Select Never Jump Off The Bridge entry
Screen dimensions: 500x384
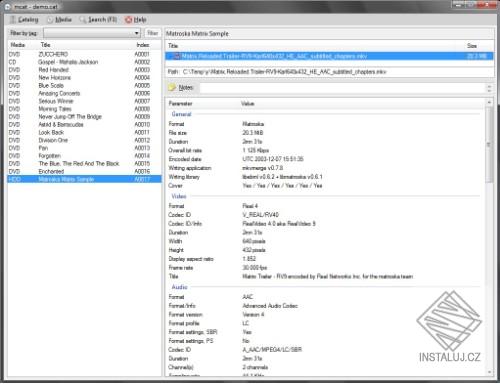pos(84,117)
